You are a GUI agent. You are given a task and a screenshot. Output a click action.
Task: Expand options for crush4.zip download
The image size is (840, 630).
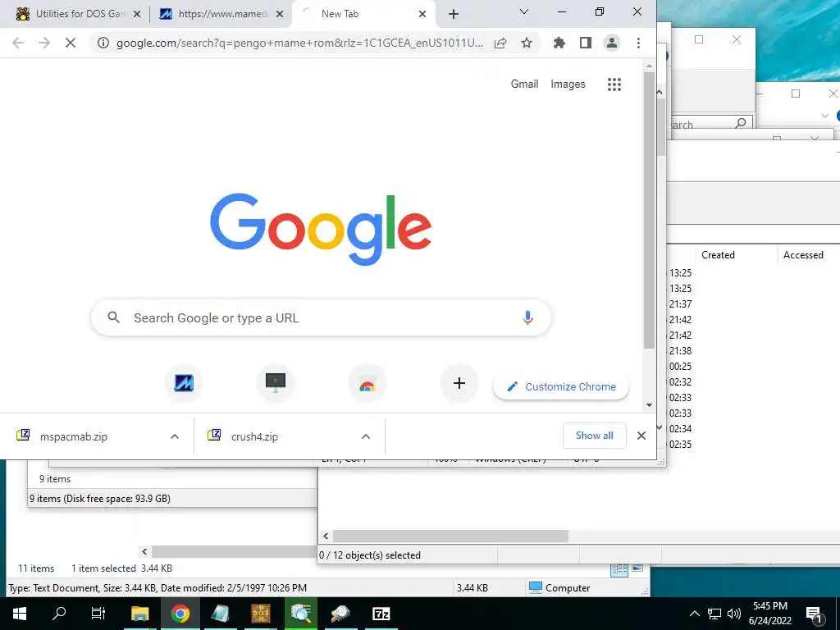point(366,436)
